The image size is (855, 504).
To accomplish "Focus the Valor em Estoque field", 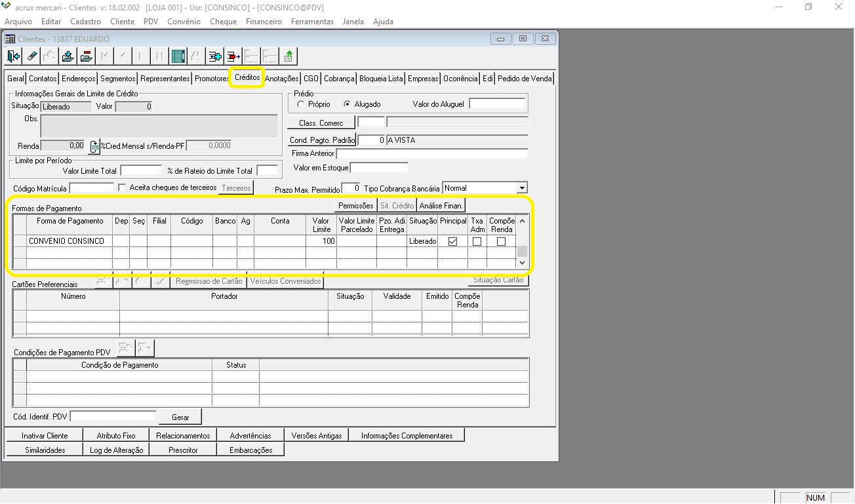I will click(379, 168).
